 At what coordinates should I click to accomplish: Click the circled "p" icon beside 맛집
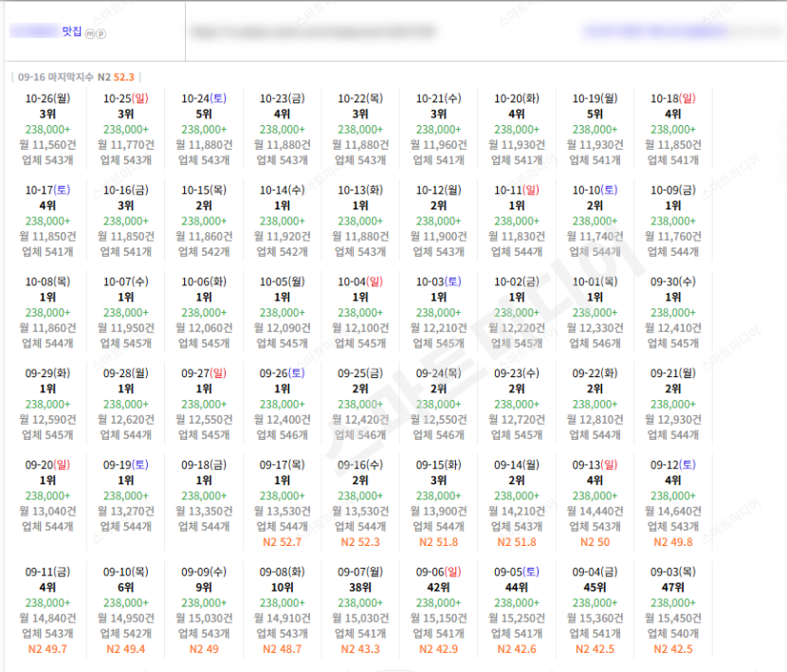(101, 33)
